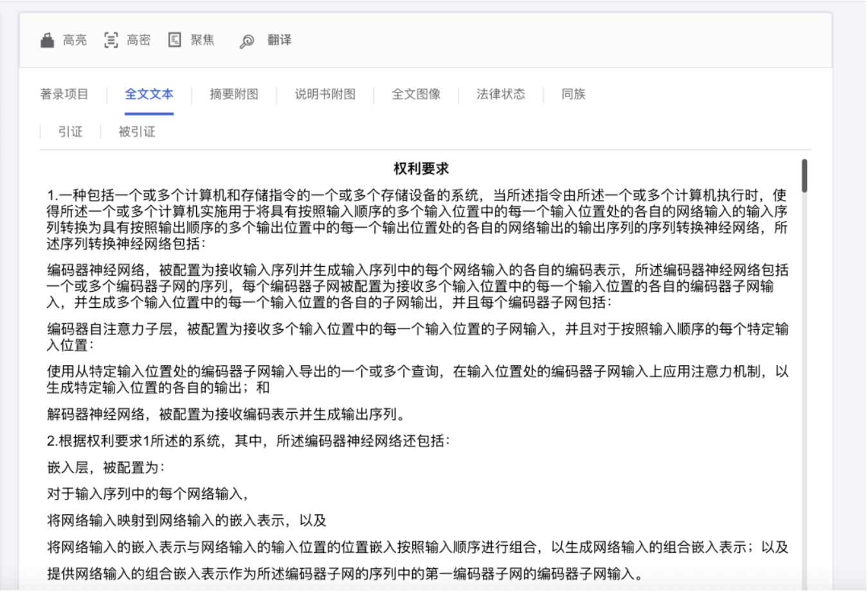Select the 全文文本 tab
The height and width of the screenshot is (594, 868).
[149, 94]
